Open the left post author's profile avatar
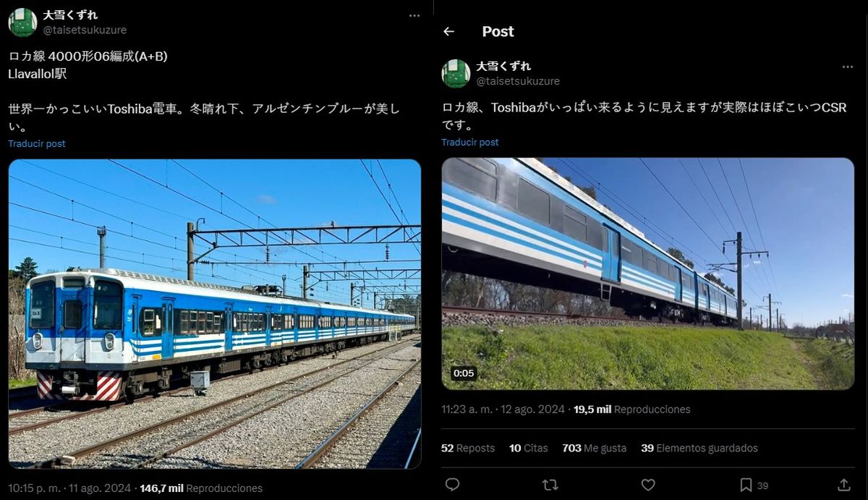 coord(22,22)
